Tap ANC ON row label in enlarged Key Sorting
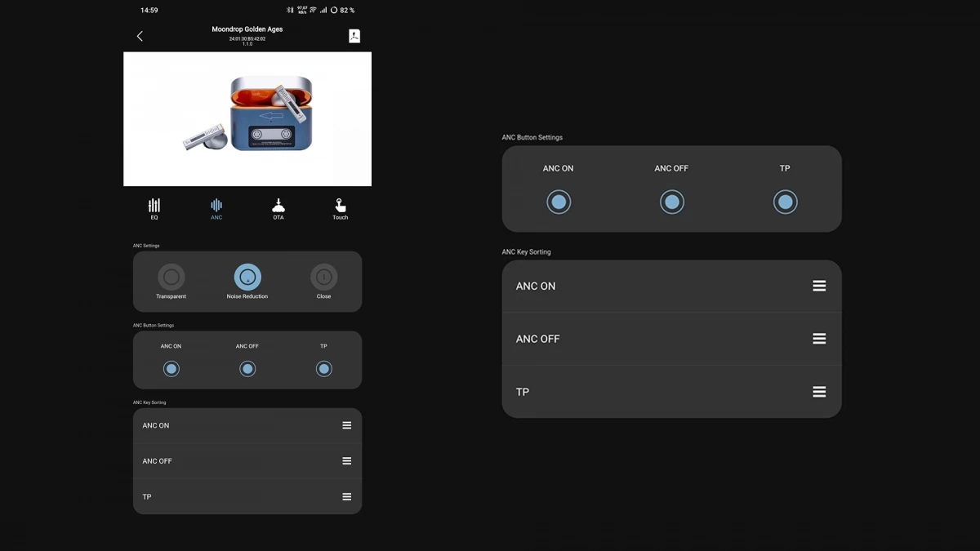 pos(536,286)
